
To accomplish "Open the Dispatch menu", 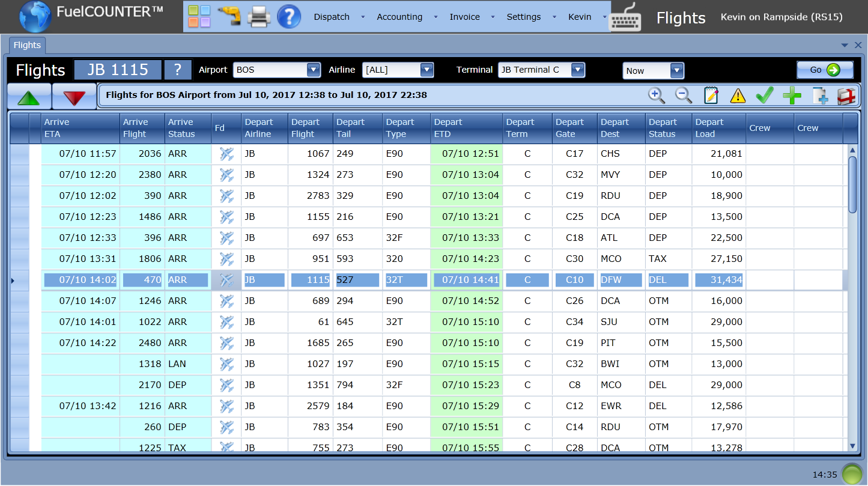I will 332,17.
